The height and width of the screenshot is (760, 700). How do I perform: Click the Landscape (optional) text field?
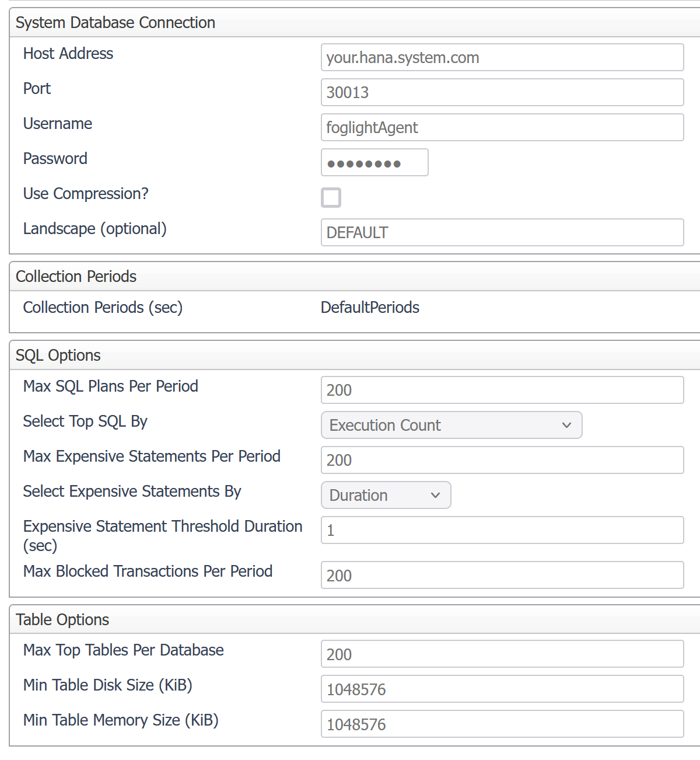(502, 232)
